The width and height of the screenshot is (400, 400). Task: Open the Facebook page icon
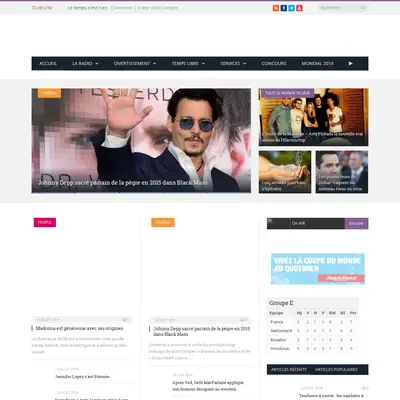[284, 8]
